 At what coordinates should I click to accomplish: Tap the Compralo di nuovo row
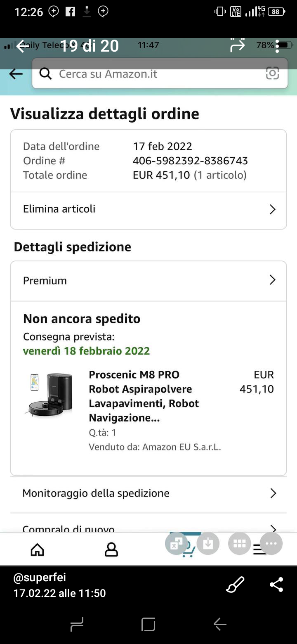click(148, 527)
